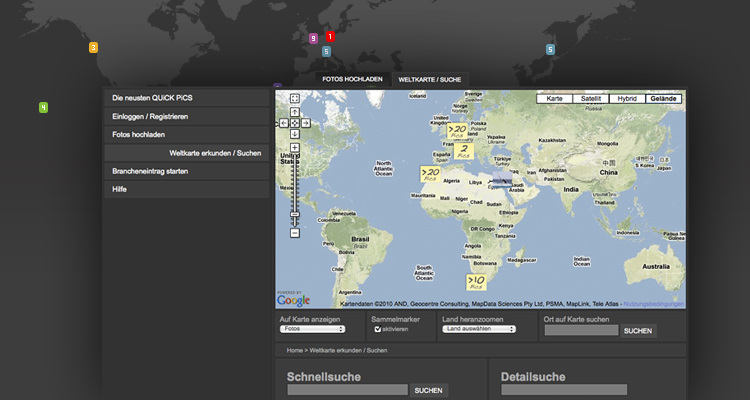Open the FOTOS HOCHLADEN tab

353,79
